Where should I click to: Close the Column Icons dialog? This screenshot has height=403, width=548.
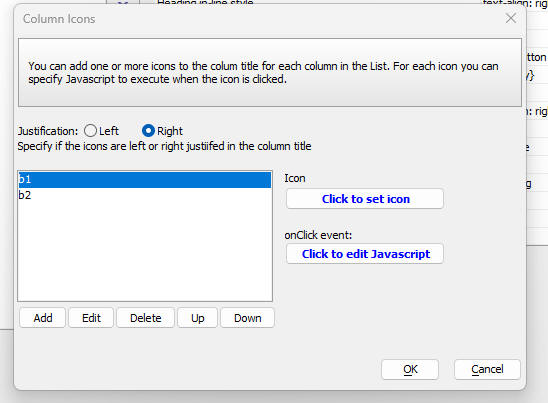(x=511, y=18)
